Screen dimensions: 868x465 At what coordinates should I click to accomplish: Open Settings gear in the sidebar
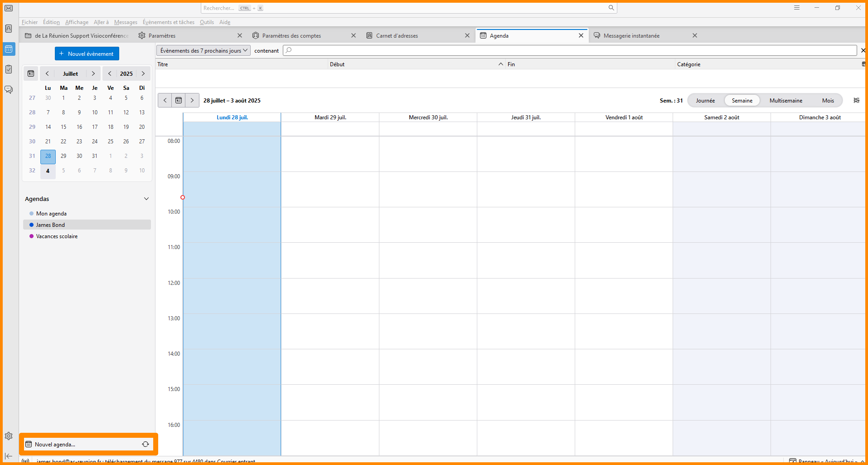[9, 436]
